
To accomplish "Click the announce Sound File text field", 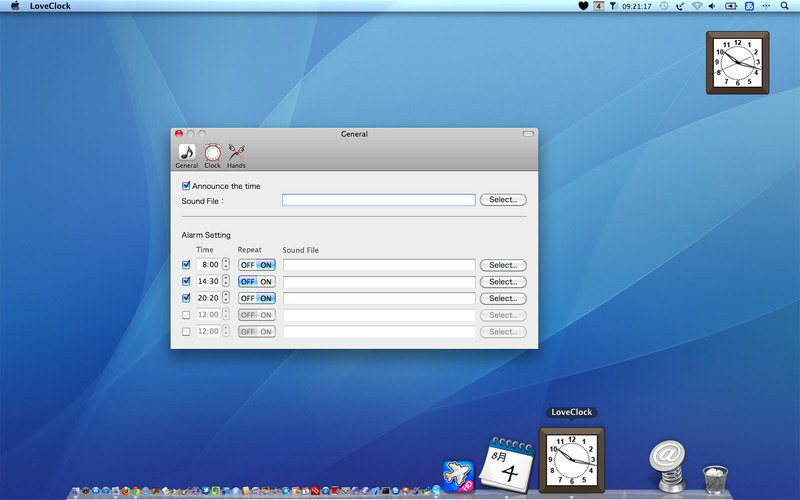I will click(x=379, y=200).
